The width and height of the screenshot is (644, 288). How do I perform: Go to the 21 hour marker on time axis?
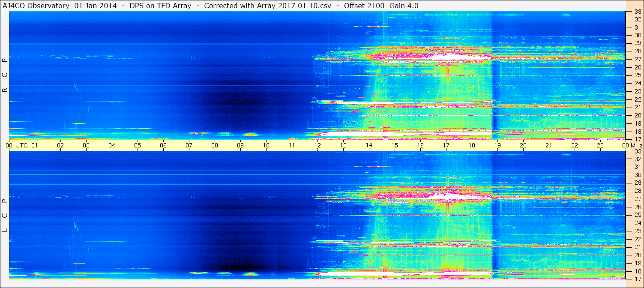549,145
